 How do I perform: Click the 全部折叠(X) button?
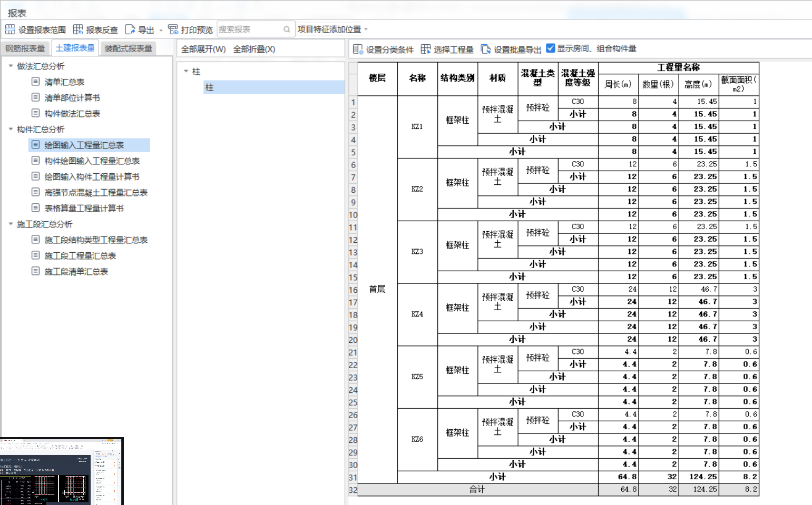pos(254,49)
